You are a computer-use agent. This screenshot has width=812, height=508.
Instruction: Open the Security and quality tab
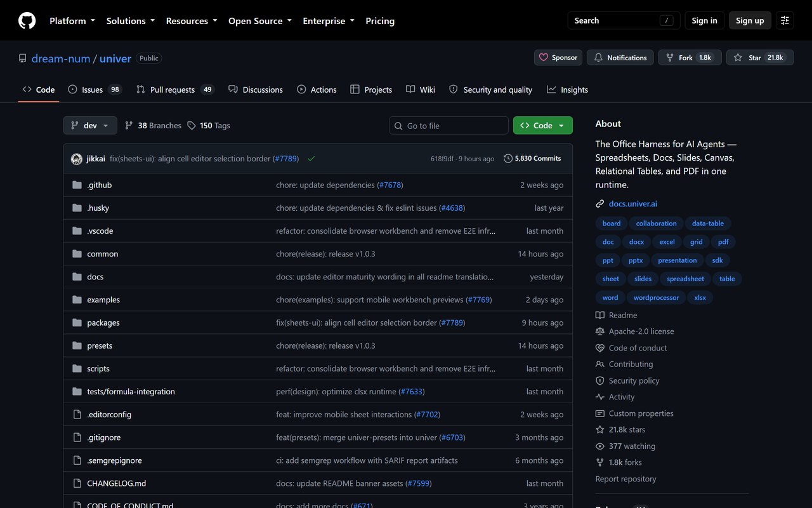pos(490,90)
